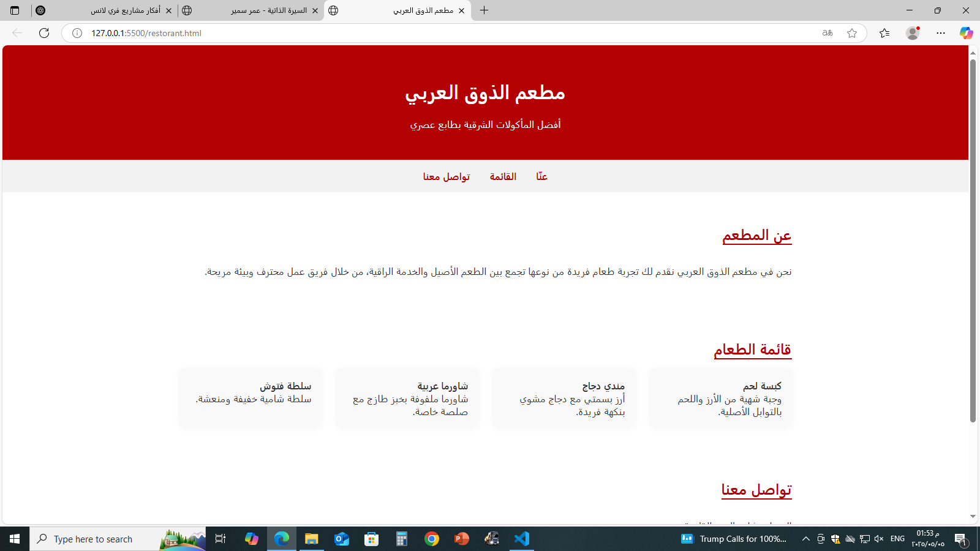This screenshot has height=551, width=980.
Task: Show hidden system tray icons
Action: click(x=806, y=539)
